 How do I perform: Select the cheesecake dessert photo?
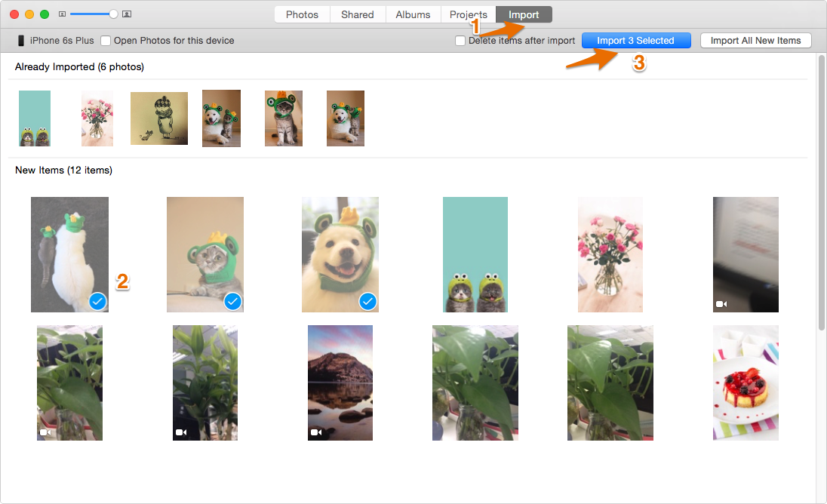[x=746, y=383]
